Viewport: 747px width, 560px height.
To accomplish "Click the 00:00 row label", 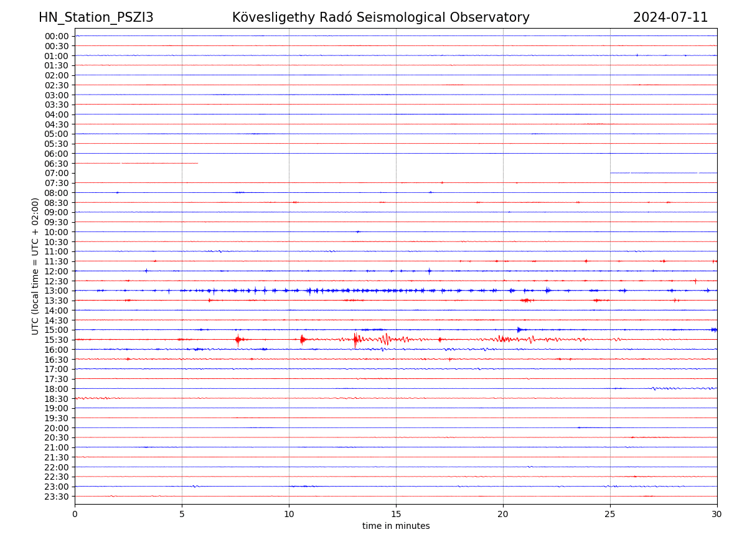I will pos(56,36).
